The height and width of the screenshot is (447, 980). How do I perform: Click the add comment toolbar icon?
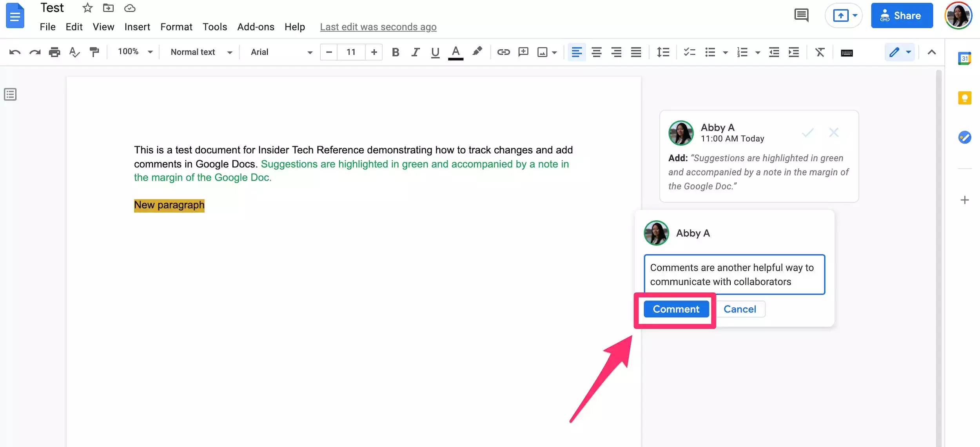523,52
